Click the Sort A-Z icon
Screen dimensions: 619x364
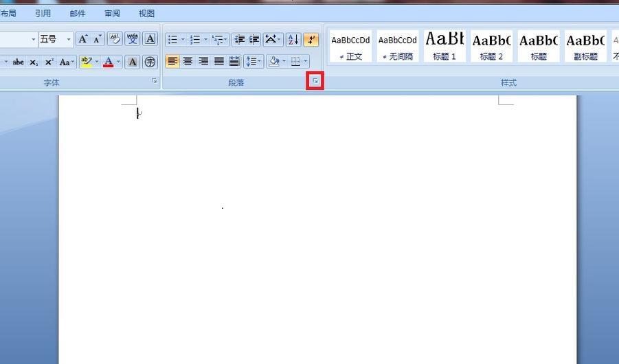tap(293, 39)
